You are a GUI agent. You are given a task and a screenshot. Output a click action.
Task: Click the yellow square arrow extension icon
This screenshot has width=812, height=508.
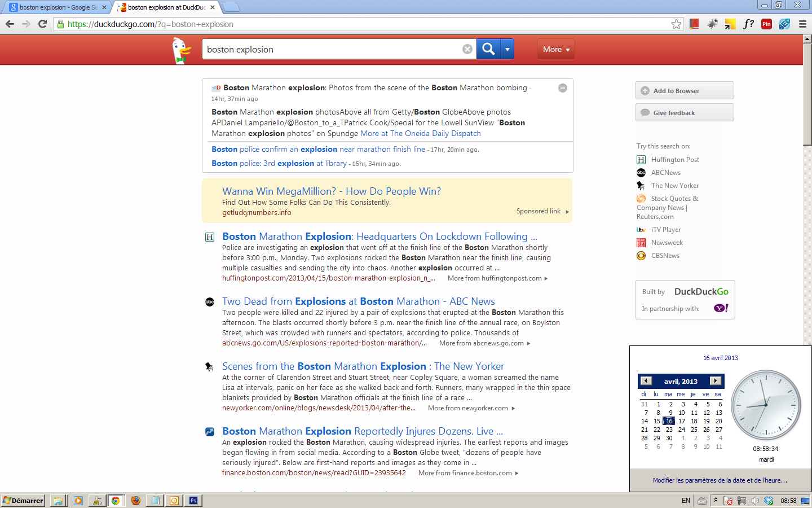(x=730, y=24)
